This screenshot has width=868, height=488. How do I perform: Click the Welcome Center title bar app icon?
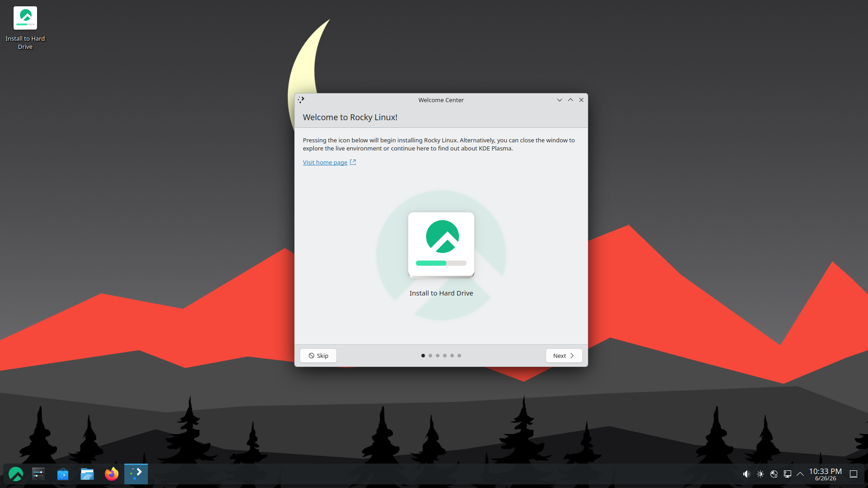pyautogui.click(x=302, y=100)
